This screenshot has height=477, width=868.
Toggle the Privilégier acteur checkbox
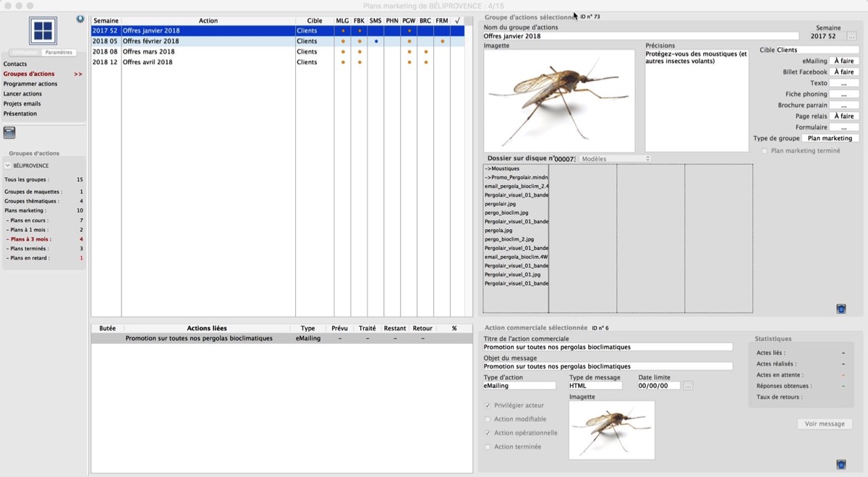(488, 405)
